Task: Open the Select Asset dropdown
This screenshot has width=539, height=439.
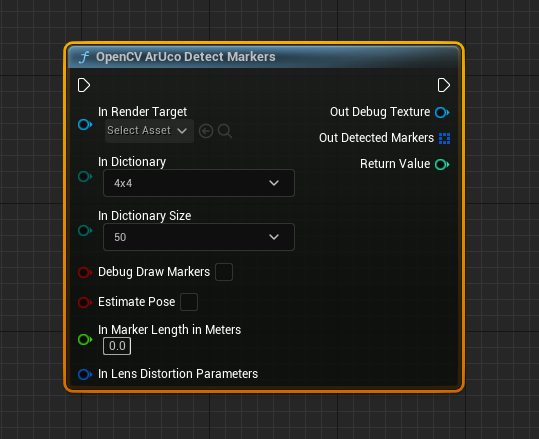Action: click(149, 131)
